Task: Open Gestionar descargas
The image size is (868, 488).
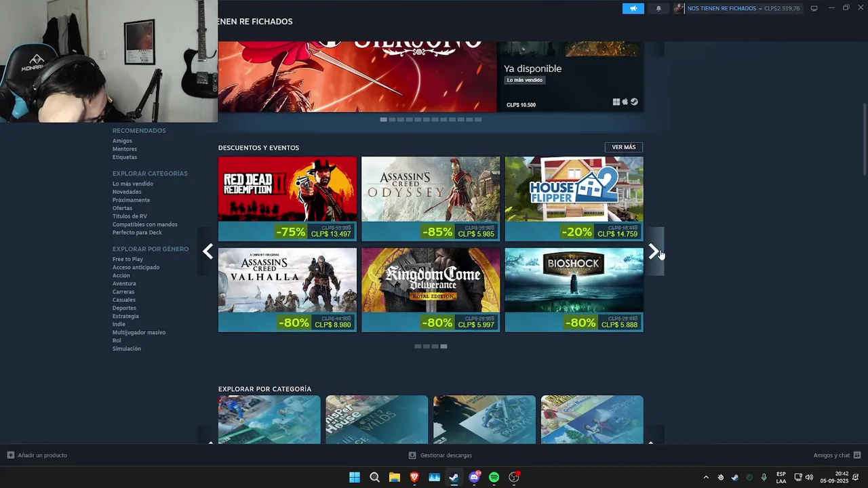Action: pos(440,455)
